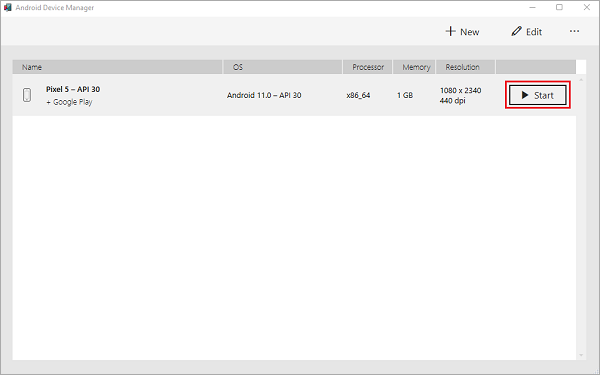Click the "x86_64" processor value
This screenshot has height=375, width=600.
358,95
